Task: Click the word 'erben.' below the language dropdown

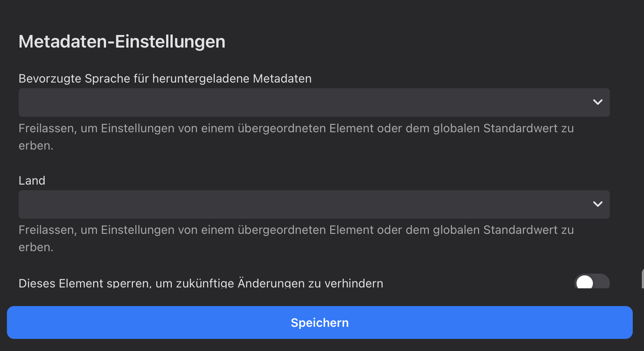Action: click(36, 146)
